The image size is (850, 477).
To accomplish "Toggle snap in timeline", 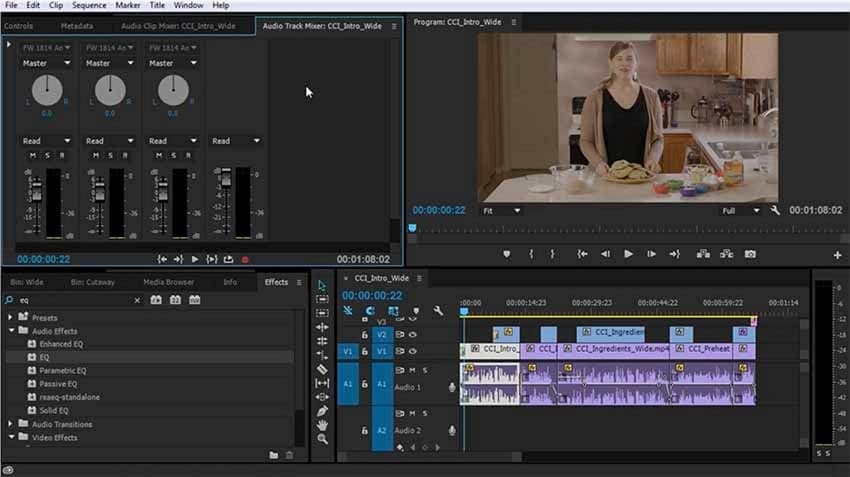I will (x=370, y=311).
